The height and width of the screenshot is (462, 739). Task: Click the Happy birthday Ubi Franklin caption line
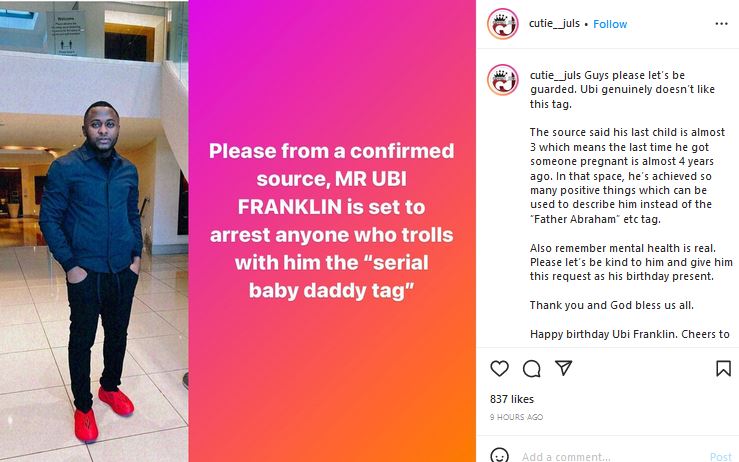tap(630, 334)
